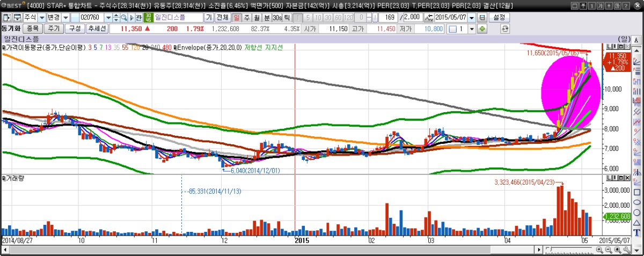Image resolution: width=644 pixels, height=256 pixels.
Task: Select the ellipse drawing tool
Action: pyautogui.click(x=637, y=202)
